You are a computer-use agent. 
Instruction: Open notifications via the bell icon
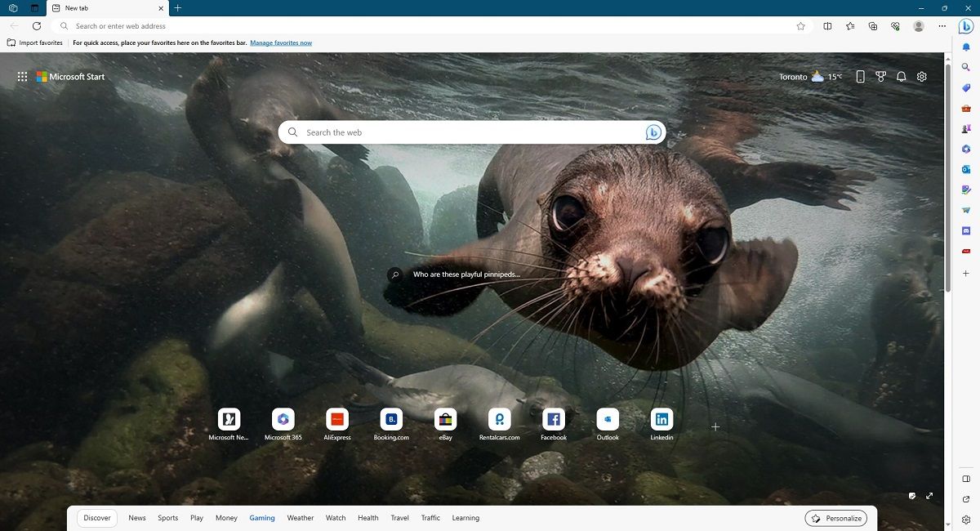click(901, 76)
